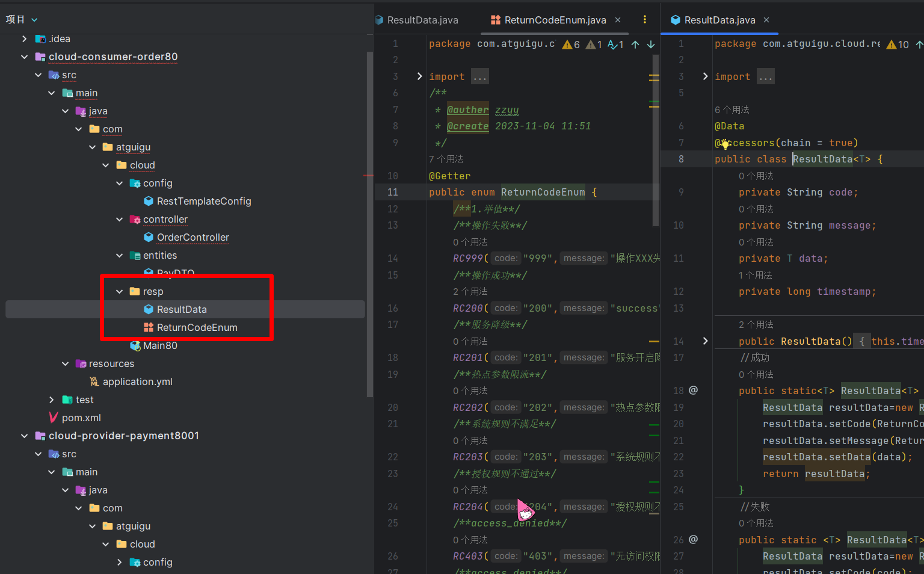Viewport: 924px width, 574px height.
Task: Expand the test folder
Action: [51, 400]
